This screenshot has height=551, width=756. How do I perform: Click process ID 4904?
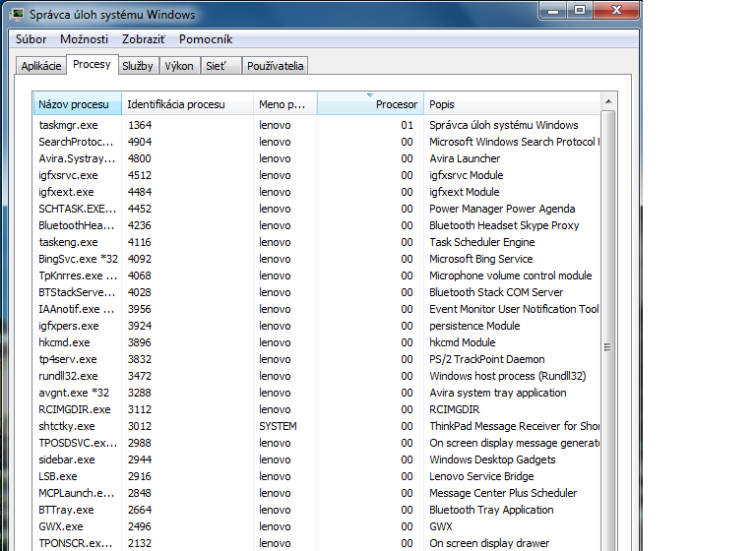[140, 142]
